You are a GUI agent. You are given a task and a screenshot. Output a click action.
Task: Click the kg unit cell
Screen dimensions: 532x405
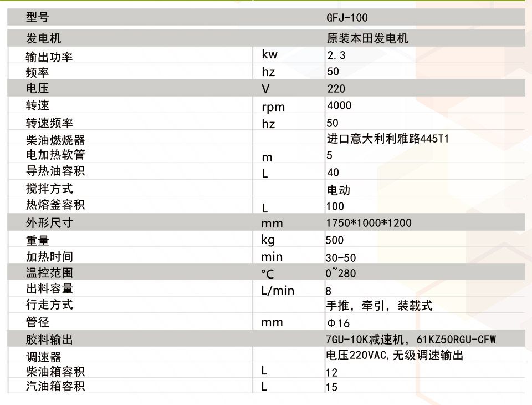point(268,240)
